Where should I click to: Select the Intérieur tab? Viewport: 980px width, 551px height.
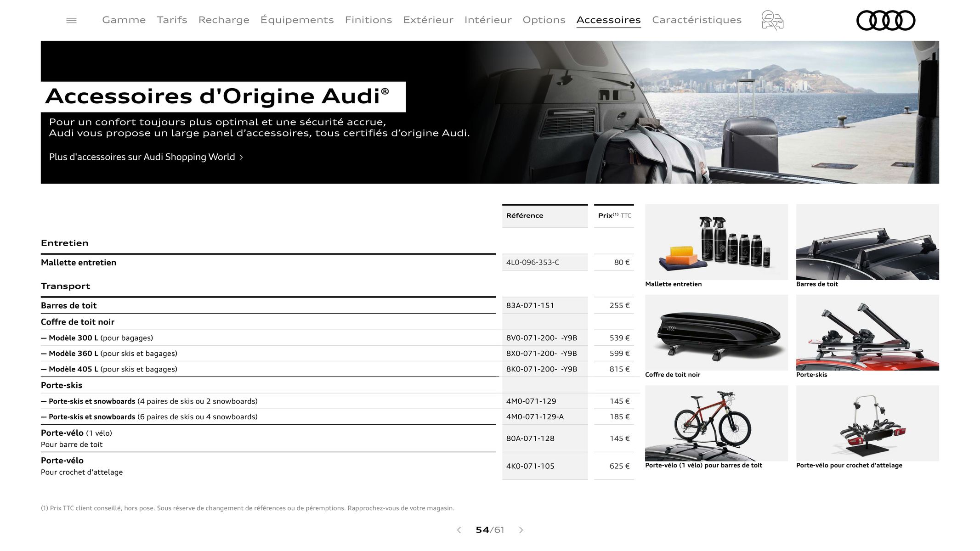pyautogui.click(x=488, y=20)
